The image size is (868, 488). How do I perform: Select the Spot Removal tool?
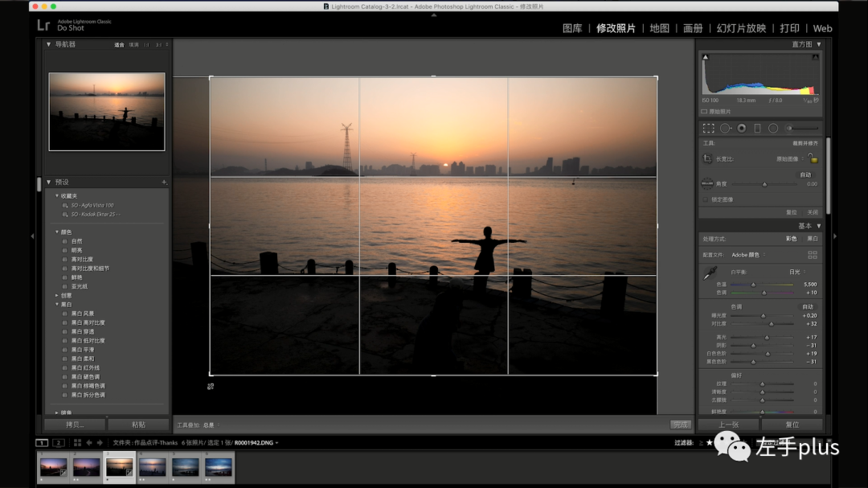click(725, 129)
